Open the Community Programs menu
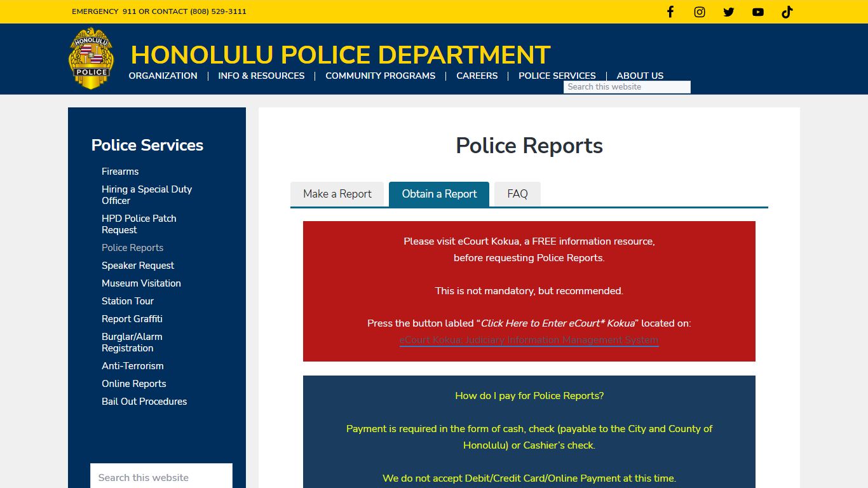This screenshot has width=868, height=488. point(380,76)
